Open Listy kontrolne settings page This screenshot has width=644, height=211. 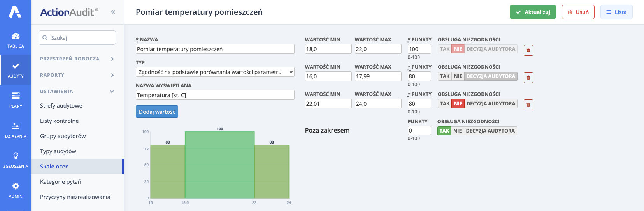[x=59, y=121]
